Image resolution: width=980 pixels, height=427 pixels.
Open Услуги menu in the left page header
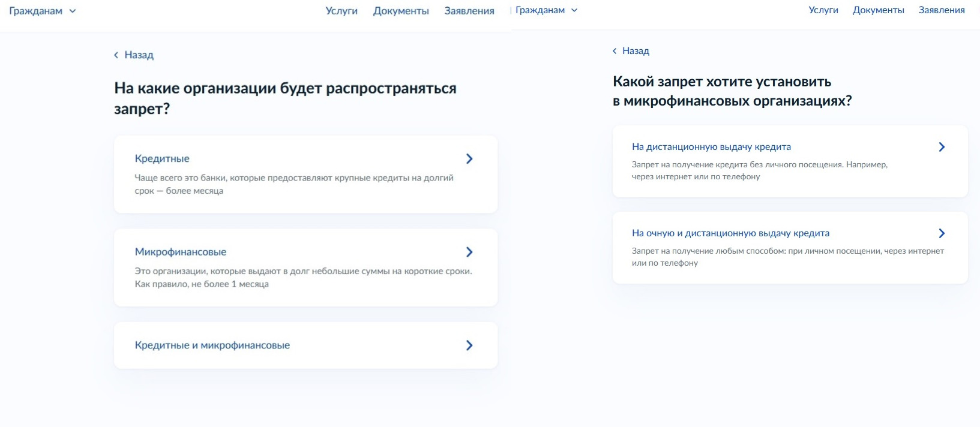(x=341, y=11)
